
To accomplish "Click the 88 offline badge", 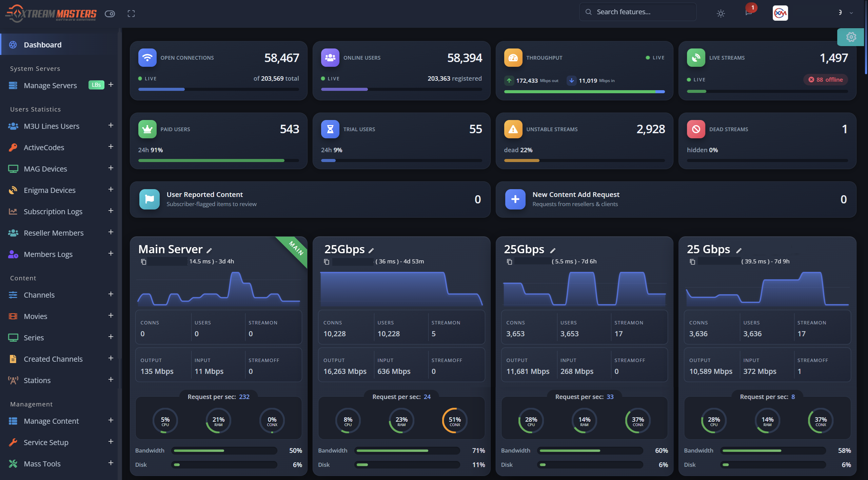I will [x=826, y=80].
